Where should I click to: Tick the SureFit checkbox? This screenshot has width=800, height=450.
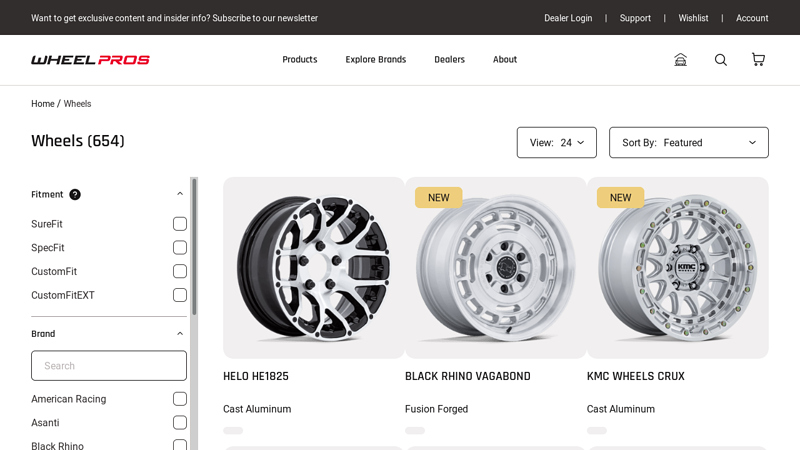click(180, 224)
